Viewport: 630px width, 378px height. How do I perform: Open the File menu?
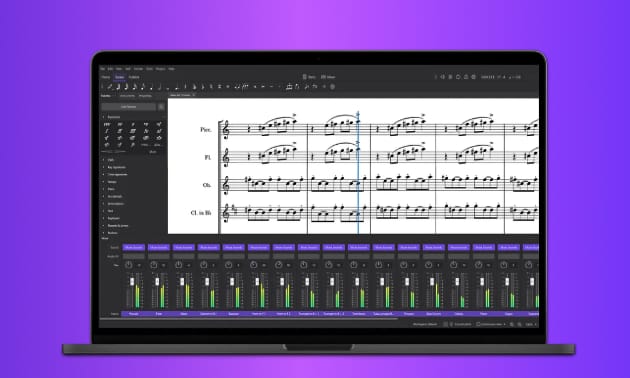pyautogui.click(x=102, y=69)
